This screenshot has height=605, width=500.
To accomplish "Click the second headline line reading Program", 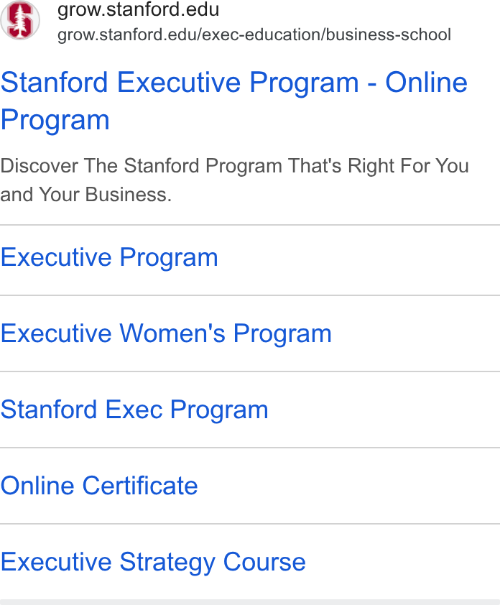I will click(55, 120).
